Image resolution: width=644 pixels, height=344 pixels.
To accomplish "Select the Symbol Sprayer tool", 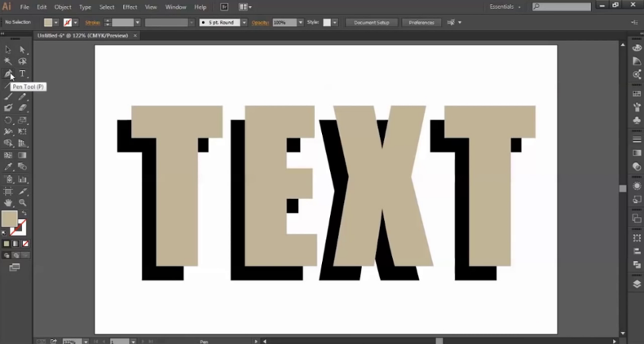I will coord(8,179).
